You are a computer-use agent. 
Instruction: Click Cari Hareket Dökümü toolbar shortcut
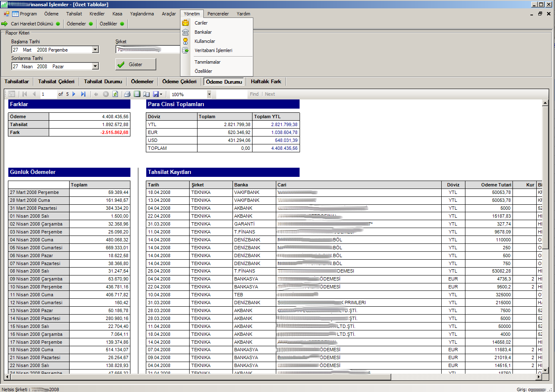click(32, 24)
